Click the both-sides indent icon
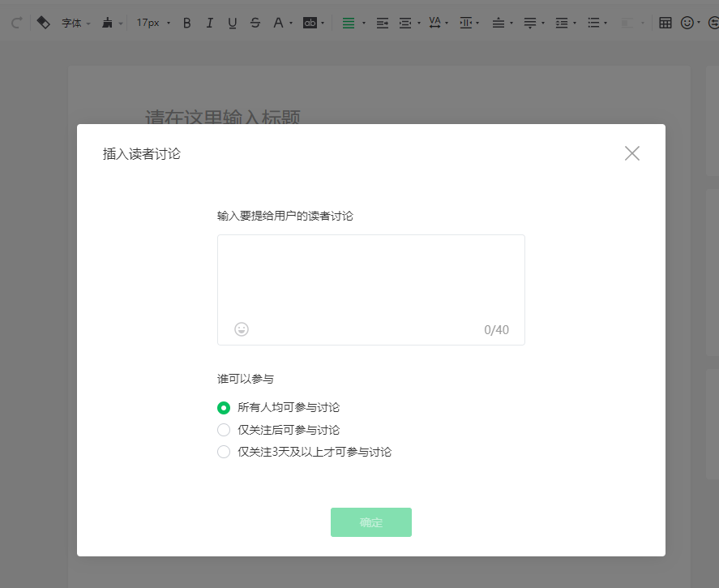This screenshot has width=719, height=588. (x=405, y=23)
